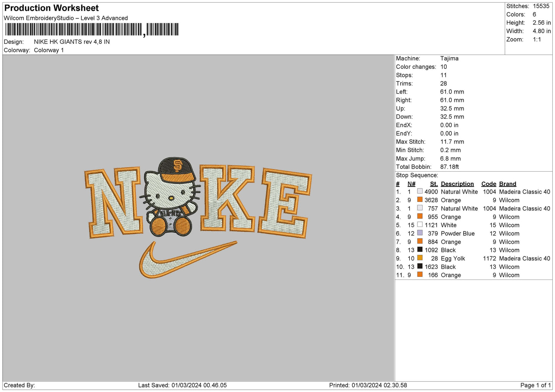Click the Width value 4.80 in
Viewport: 555px width, 392px height.
[x=542, y=31]
